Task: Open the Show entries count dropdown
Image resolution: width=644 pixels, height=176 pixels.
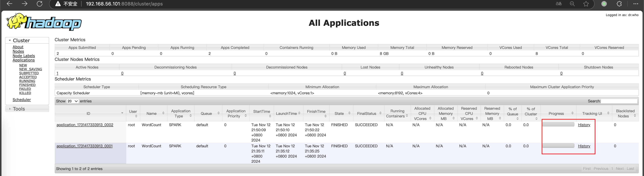Action: coord(72,101)
